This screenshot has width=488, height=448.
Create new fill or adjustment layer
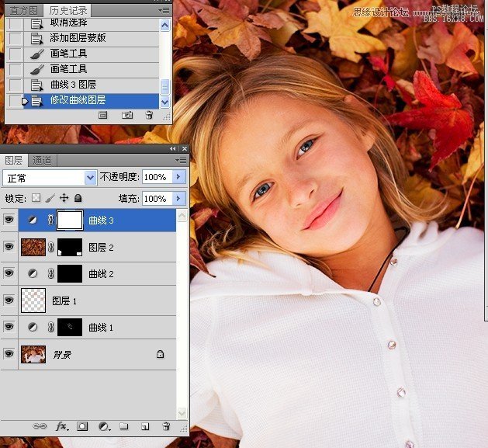coord(104,426)
